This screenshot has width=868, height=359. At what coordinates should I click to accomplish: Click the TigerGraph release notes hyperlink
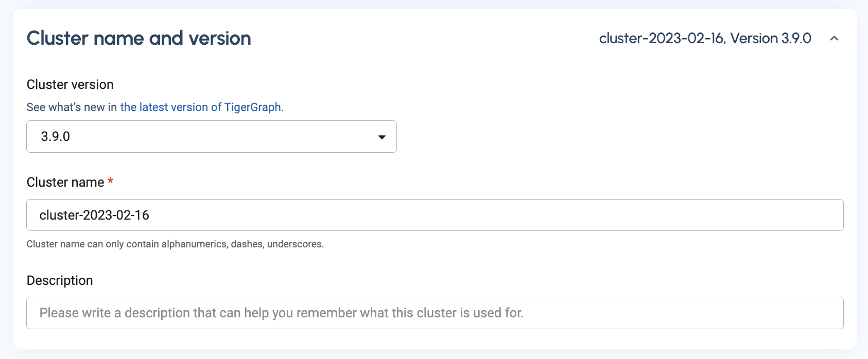201,107
